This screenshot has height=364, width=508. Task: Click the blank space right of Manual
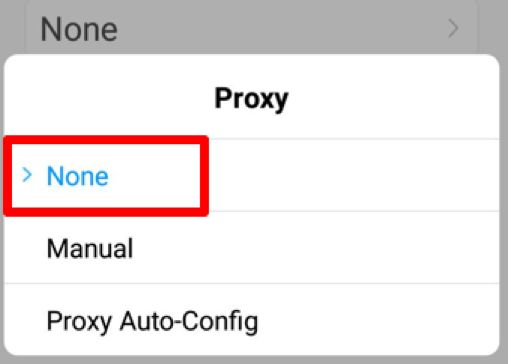click(317, 248)
